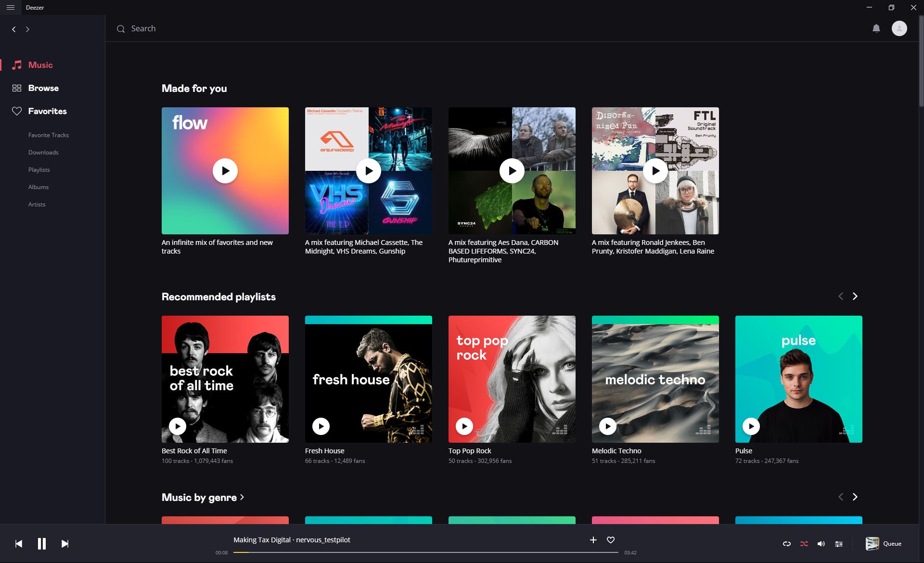
Task: Open the user profile avatar
Action: [899, 28]
